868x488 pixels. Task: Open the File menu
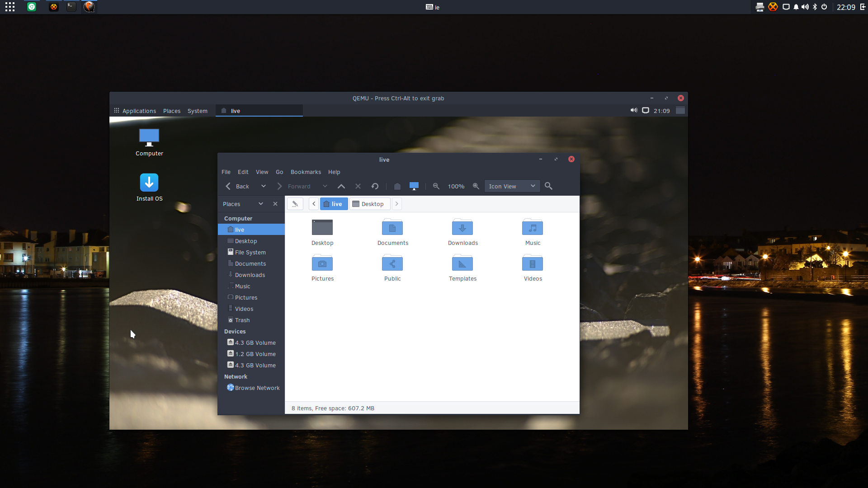[x=226, y=172]
